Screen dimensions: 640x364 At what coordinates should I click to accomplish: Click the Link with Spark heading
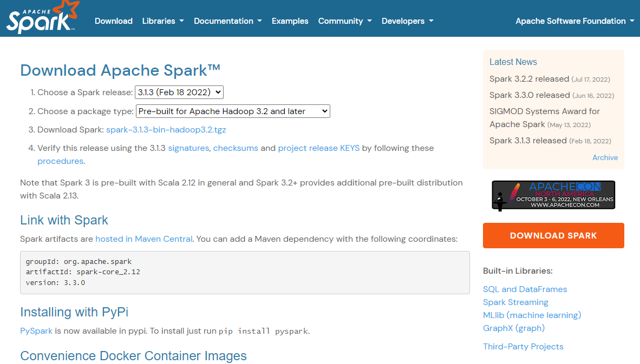[x=64, y=220]
